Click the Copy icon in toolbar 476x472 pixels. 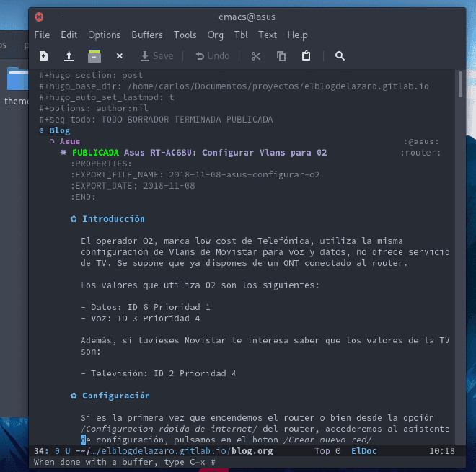click(x=281, y=56)
